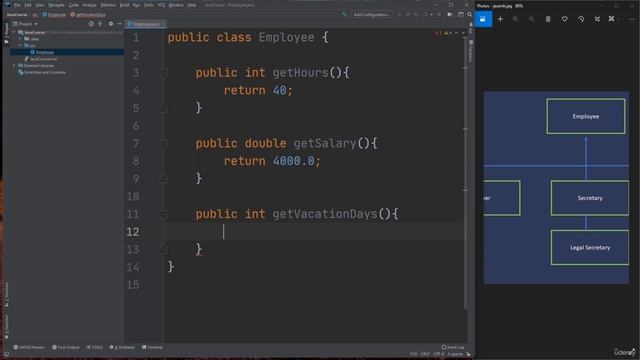This screenshot has height=360, width=640.
Task: Delete the image in Photos
Action: click(548, 19)
